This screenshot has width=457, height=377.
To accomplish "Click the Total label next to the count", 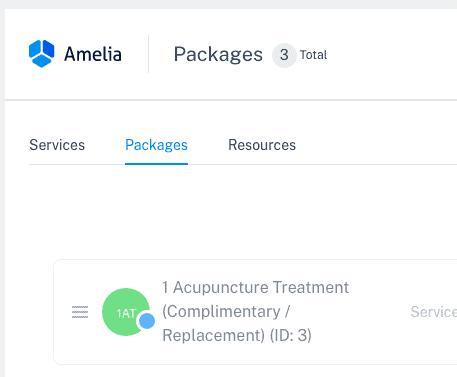I will [x=313, y=55].
